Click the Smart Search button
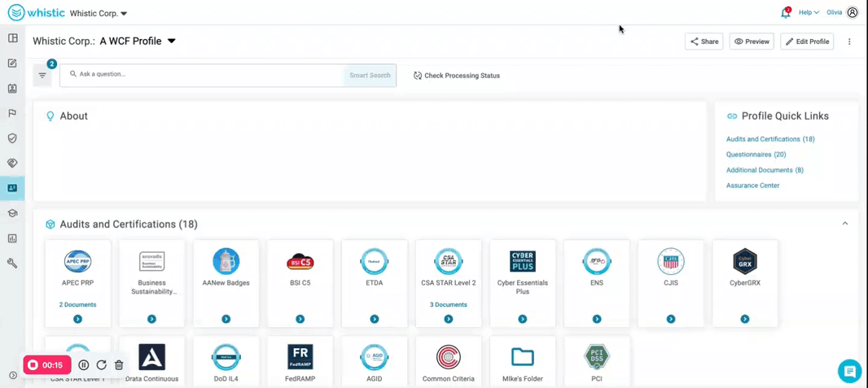 370,75
